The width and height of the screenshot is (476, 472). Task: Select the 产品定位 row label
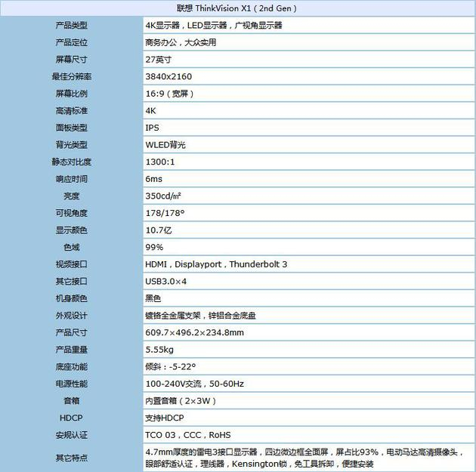[71, 42]
